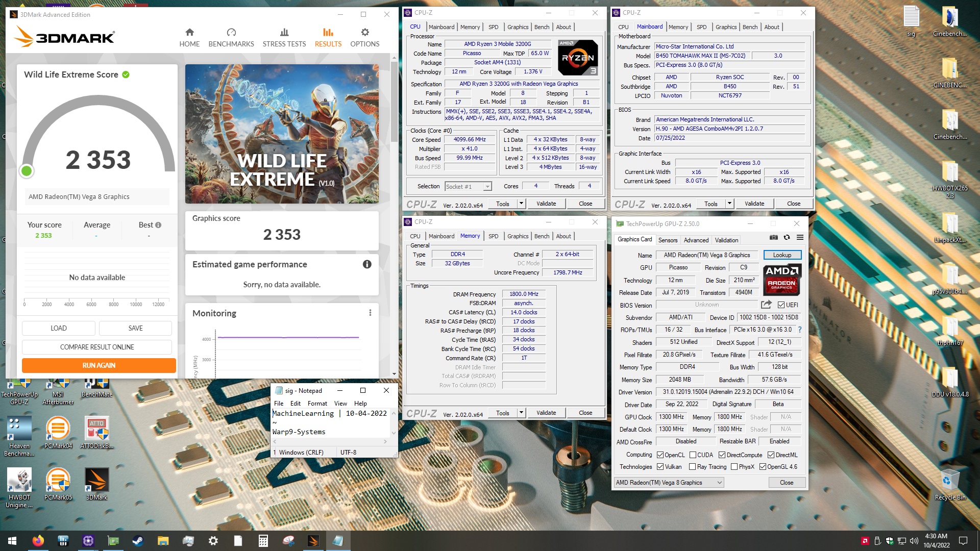The height and width of the screenshot is (551, 980).
Task: Switch to Sensors tab in GPU-Z
Action: click(x=668, y=240)
